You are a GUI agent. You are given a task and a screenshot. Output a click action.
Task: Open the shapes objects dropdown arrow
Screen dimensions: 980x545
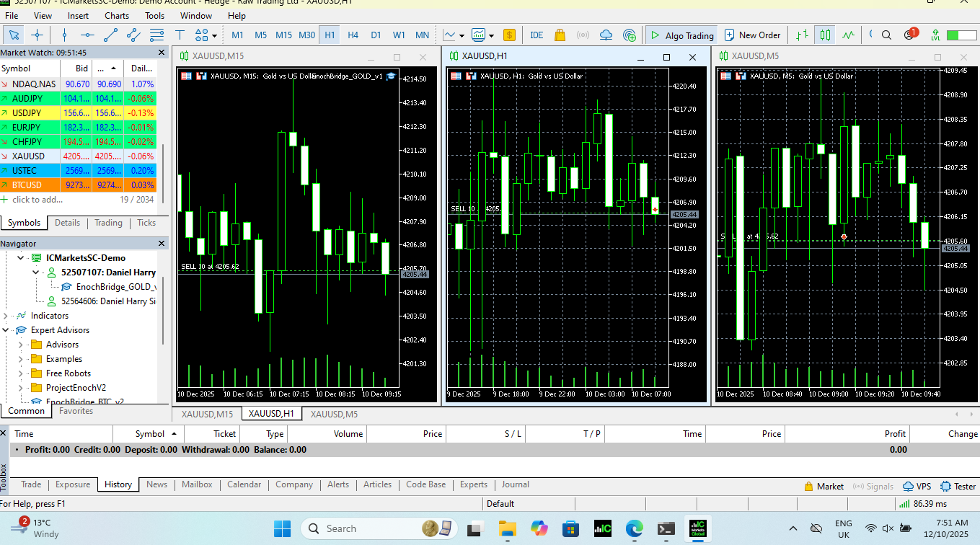click(x=215, y=35)
